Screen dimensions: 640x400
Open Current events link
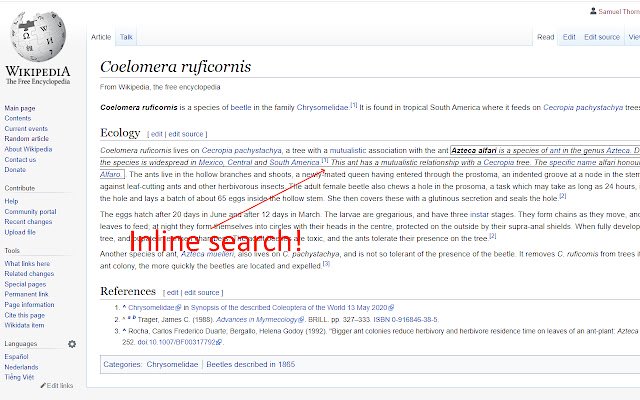pyautogui.click(x=26, y=129)
